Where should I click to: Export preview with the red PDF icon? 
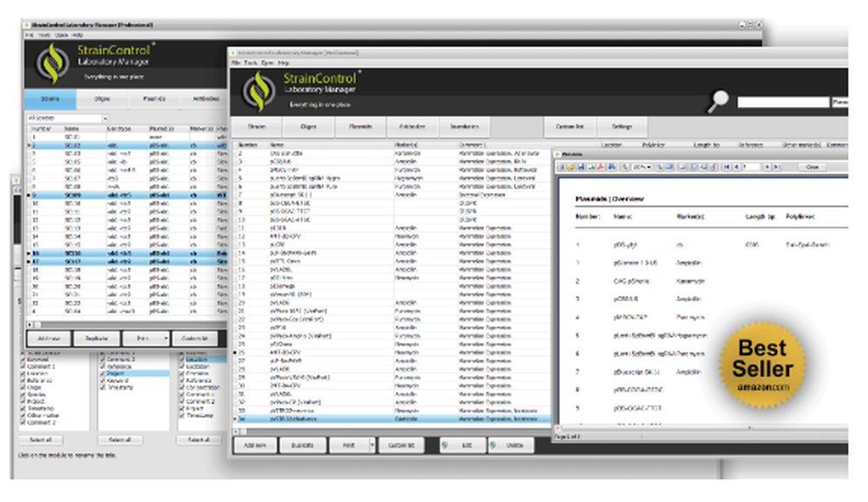[x=601, y=167]
